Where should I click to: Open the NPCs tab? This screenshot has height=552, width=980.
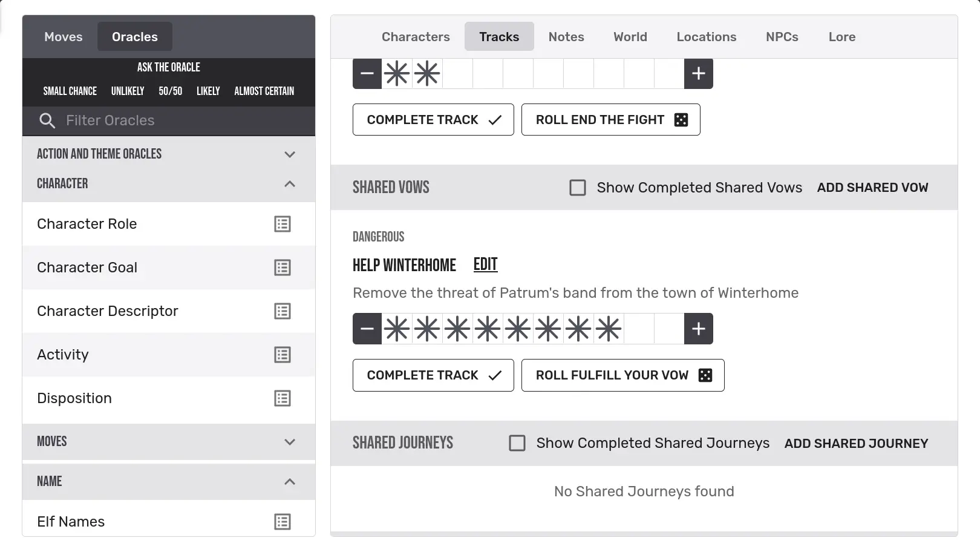tap(782, 37)
